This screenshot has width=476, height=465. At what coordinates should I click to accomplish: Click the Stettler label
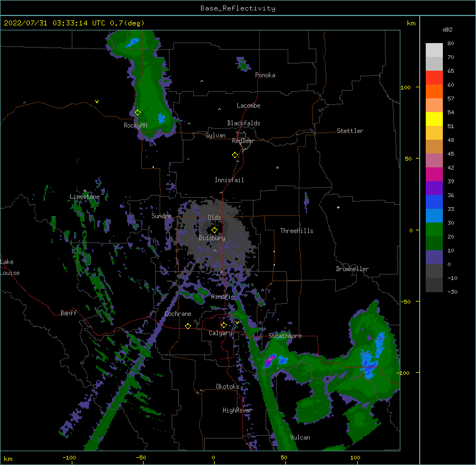350,131
